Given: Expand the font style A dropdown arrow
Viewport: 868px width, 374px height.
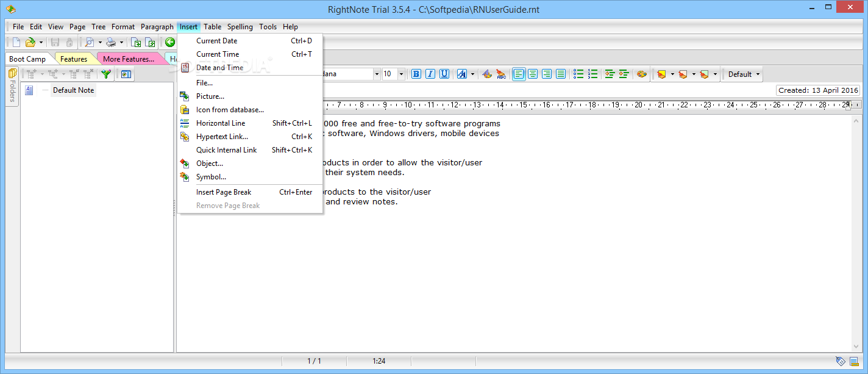Looking at the screenshot, I should pyautogui.click(x=472, y=74).
